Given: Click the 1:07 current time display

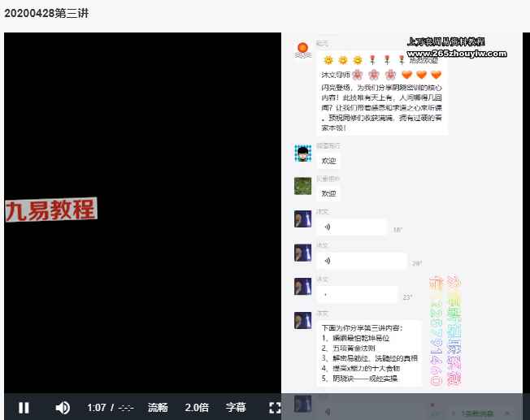Looking at the screenshot, I should click(x=97, y=407).
